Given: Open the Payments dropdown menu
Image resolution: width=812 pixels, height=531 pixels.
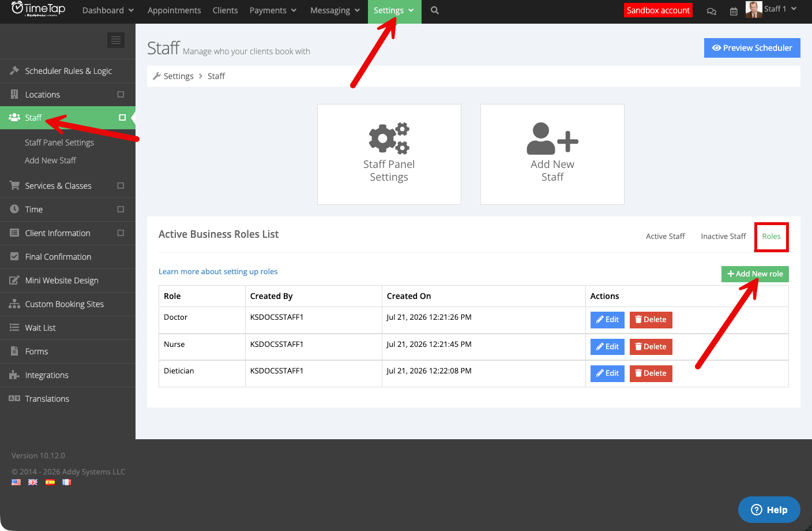Looking at the screenshot, I should coord(273,10).
